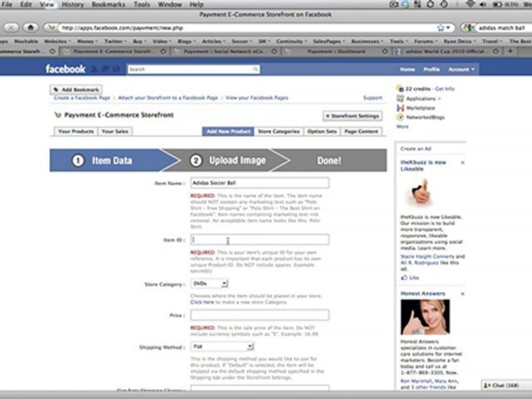Screen dimensions: 532x399
Task: Open the Blogs bookmarks folder
Action: click(x=187, y=41)
